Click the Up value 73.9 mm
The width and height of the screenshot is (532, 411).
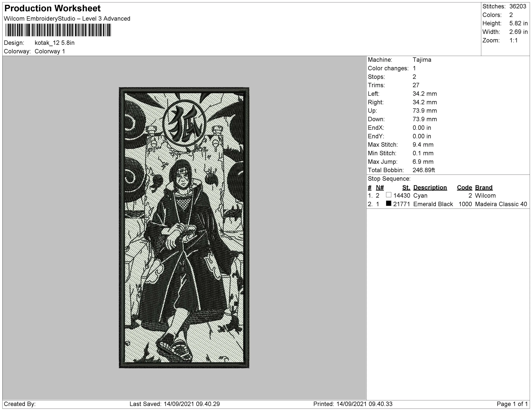point(425,111)
